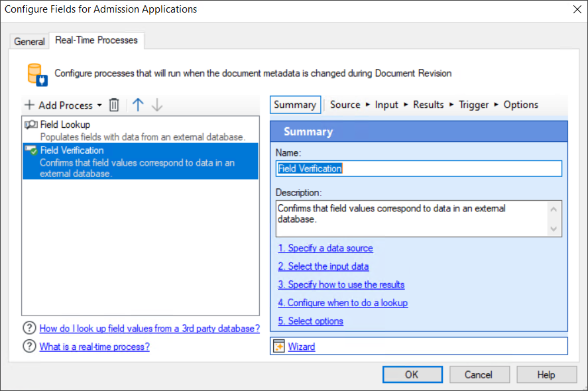This screenshot has height=391, width=588.
Task: Open the 'Specify a data source' link
Action: point(325,248)
